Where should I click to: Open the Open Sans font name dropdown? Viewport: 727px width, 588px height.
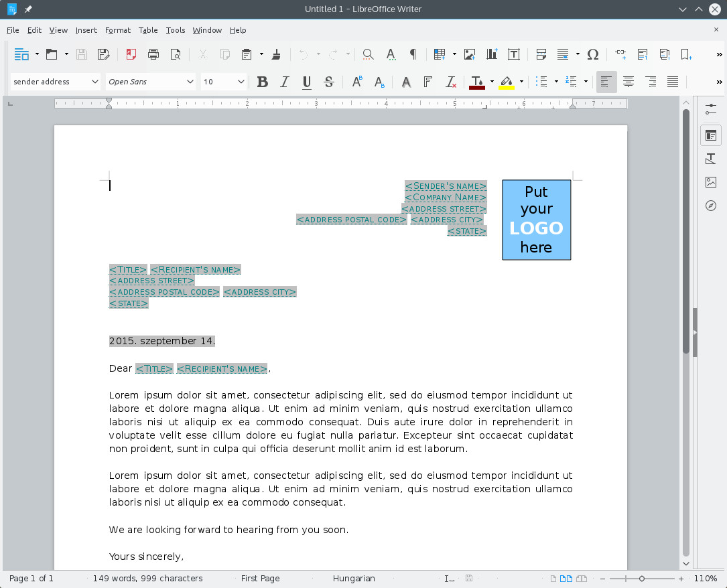pyautogui.click(x=190, y=82)
